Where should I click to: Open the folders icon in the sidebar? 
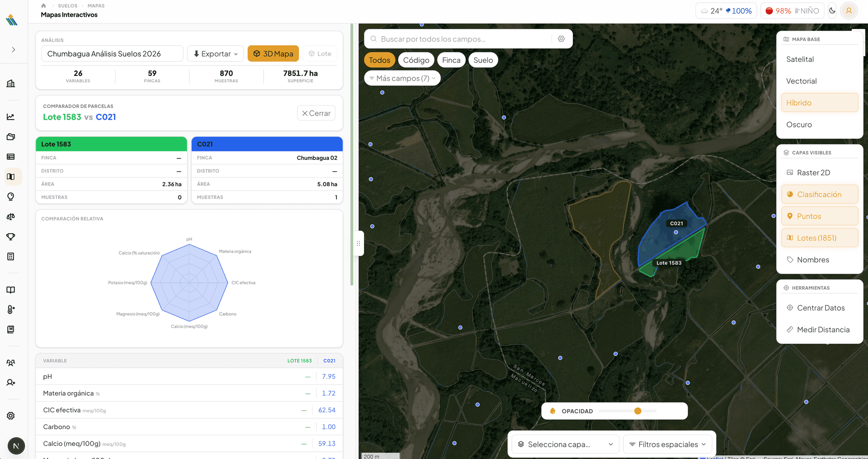tap(11, 137)
